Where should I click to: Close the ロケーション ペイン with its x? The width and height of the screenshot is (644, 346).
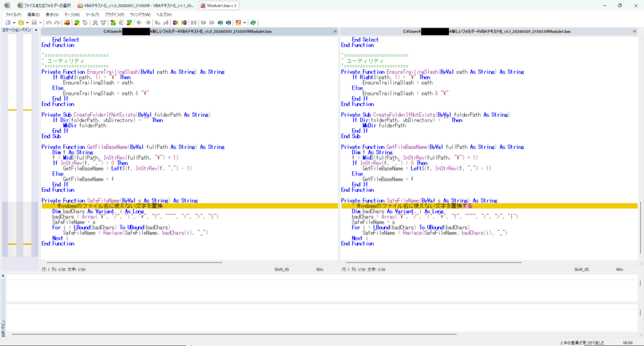point(35,30)
